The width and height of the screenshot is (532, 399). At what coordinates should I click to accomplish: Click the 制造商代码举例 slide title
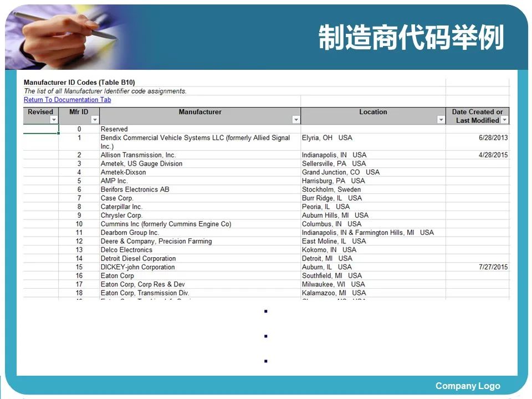coord(411,37)
